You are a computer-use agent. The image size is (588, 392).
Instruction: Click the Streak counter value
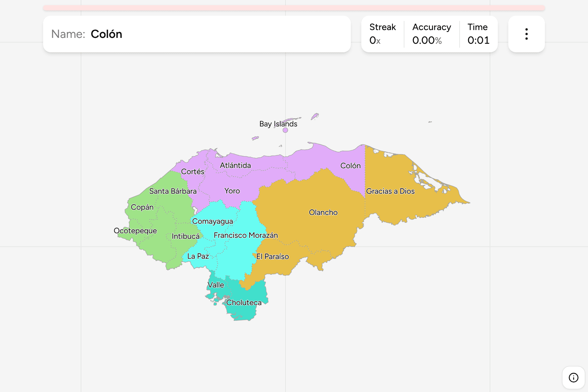point(375,40)
